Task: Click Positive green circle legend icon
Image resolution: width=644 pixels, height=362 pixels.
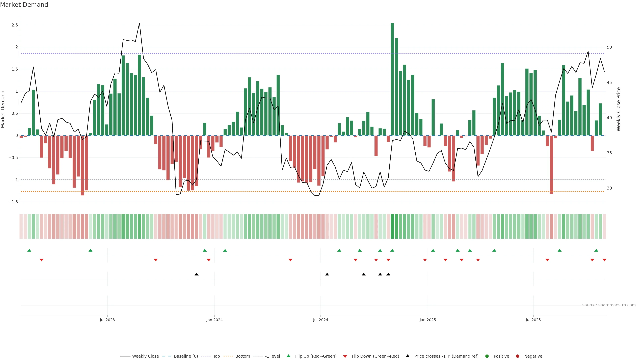Action: pos(487,356)
